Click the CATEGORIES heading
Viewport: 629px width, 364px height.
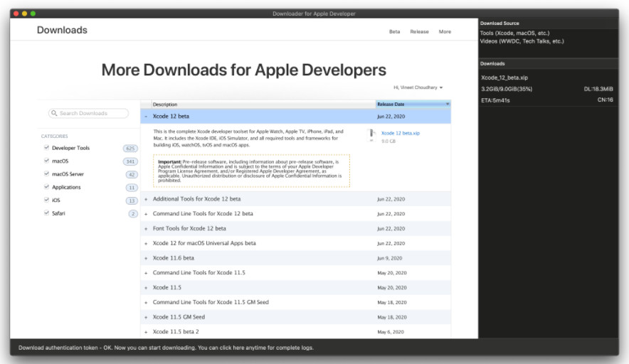54,136
